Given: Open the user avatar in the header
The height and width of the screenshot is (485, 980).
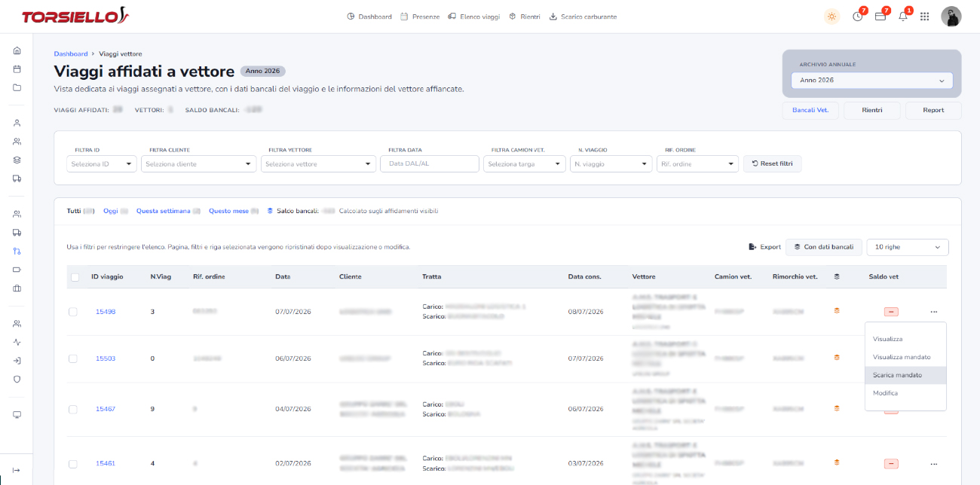Looking at the screenshot, I should (951, 17).
